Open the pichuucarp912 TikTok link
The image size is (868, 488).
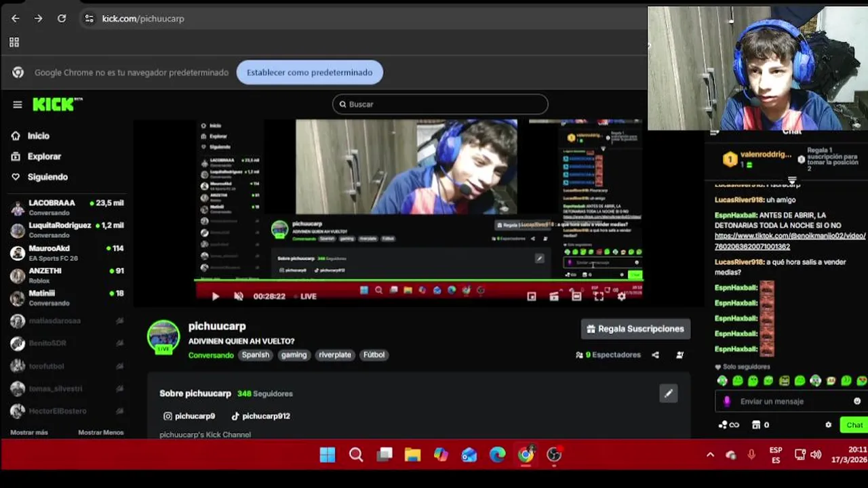[260, 416]
